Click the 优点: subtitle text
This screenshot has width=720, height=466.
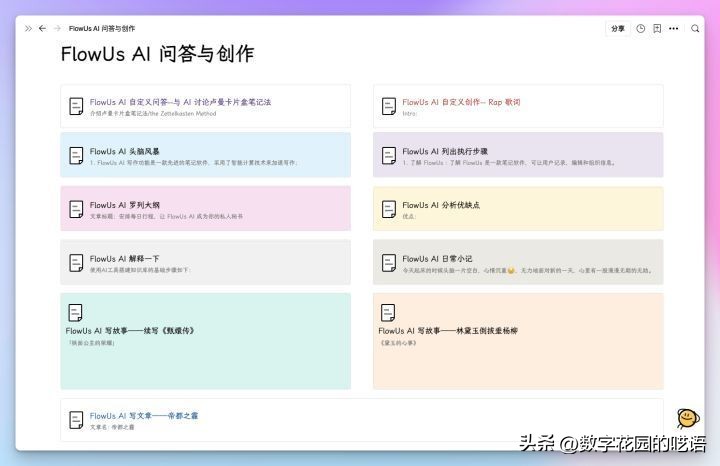(409, 216)
